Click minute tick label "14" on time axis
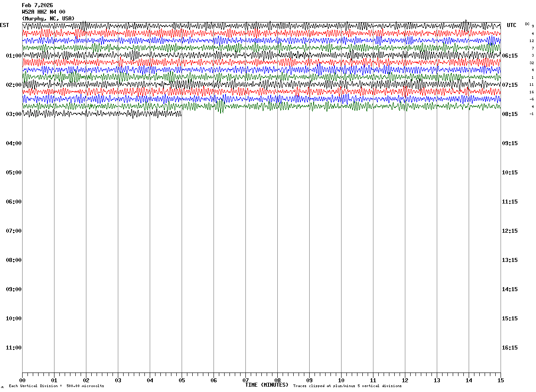The height and width of the screenshot is (392, 536). 469,380
